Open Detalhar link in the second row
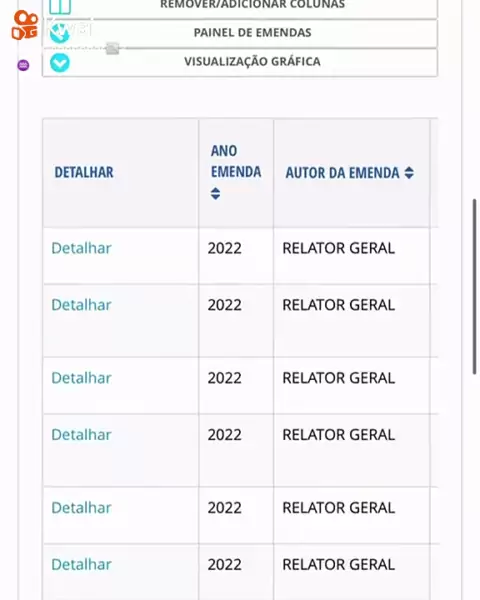Image resolution: width=480 pixels, height=600 pixels. click(x=82, y=305)
